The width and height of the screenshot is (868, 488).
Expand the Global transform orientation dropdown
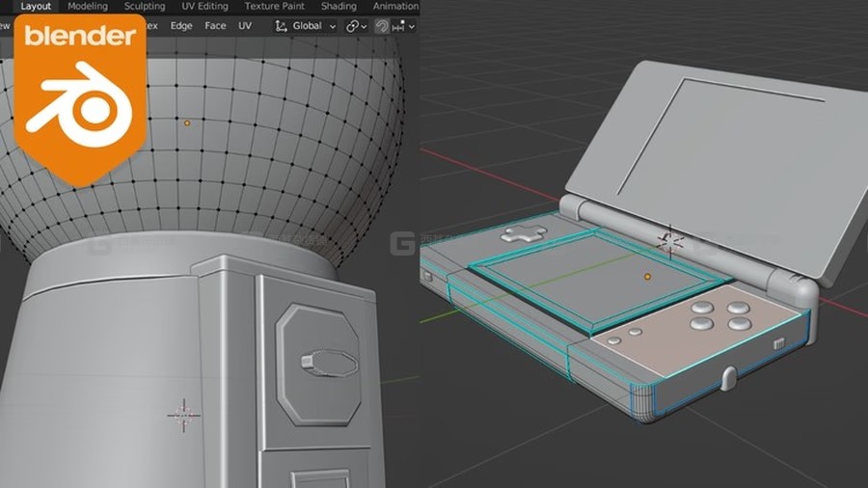pos(306,26)
